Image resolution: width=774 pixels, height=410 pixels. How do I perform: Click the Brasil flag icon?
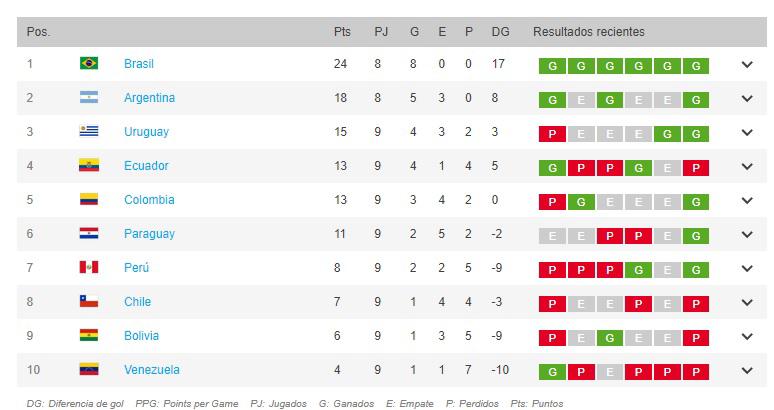[88, 64]
